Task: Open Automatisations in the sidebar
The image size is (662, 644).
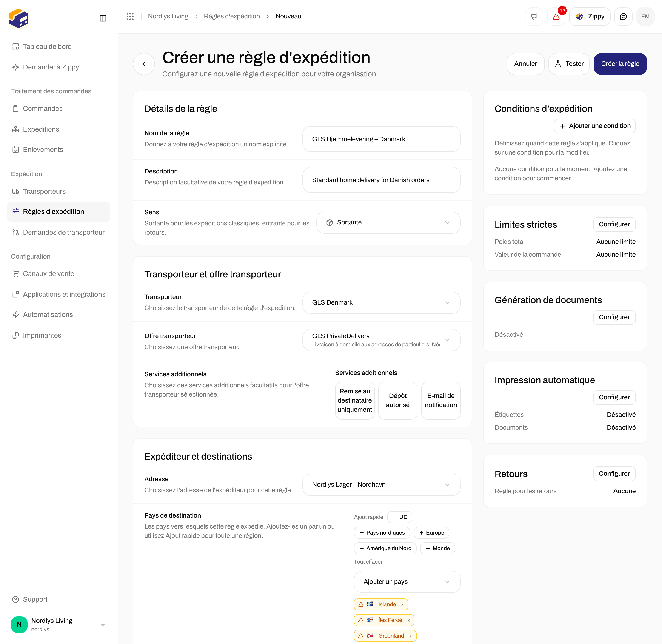Action: coord(59,315)
